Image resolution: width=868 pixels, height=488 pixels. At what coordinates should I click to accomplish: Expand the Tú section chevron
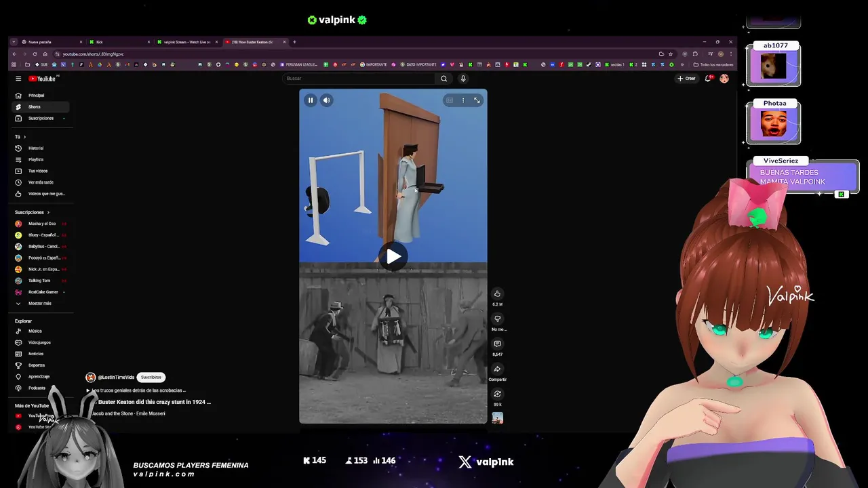pos(24,137)
